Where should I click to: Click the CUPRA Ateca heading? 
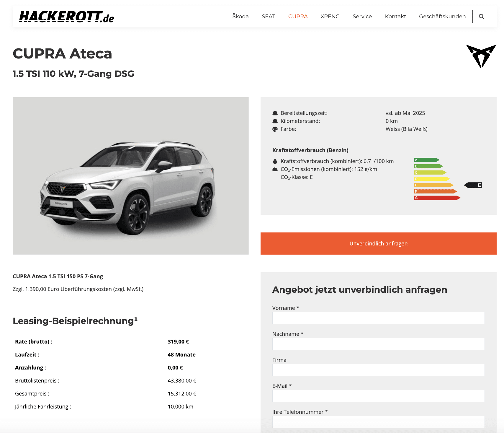62,54
